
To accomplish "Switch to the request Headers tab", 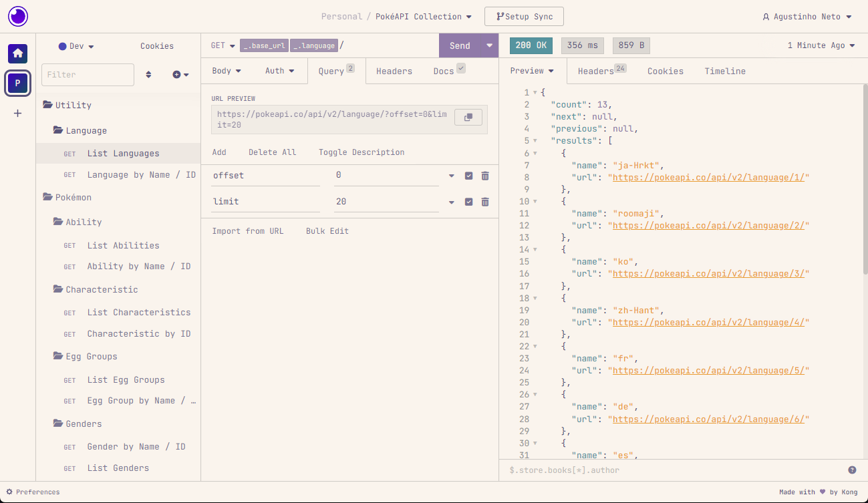I will coord(394,71).
